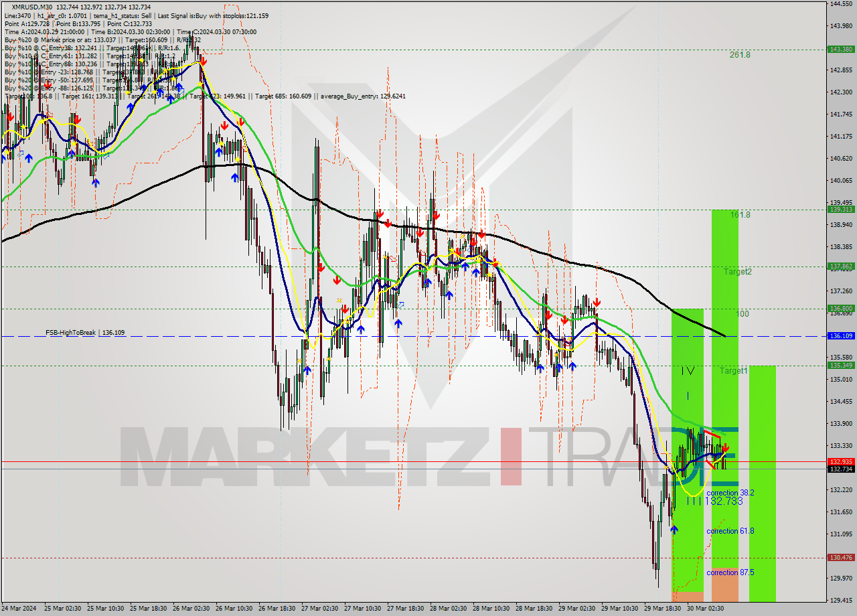Click the blue 136.109 price tag
This screenshot has height=616, width=857.
click(x=841, y=336)
